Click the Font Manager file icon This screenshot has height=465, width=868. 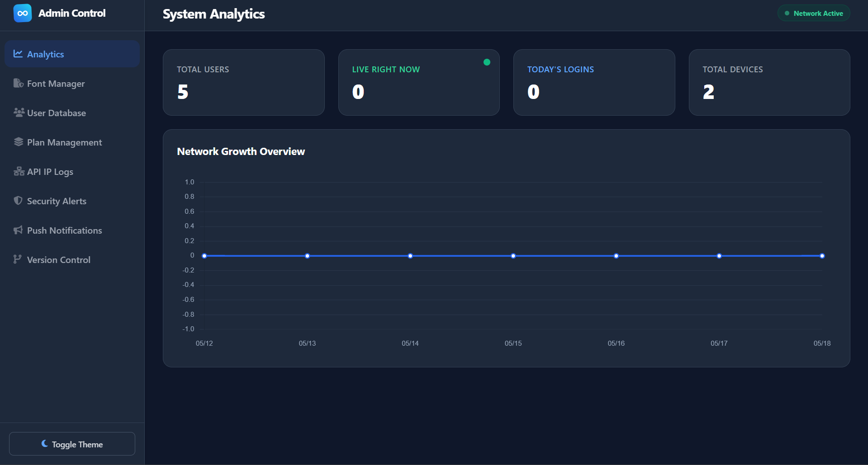(18, 83)
